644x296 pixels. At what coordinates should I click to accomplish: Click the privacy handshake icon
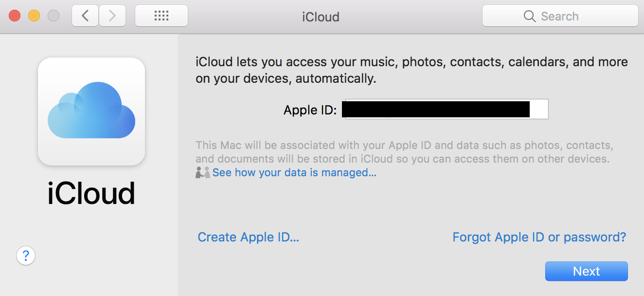tap(202, 172)
